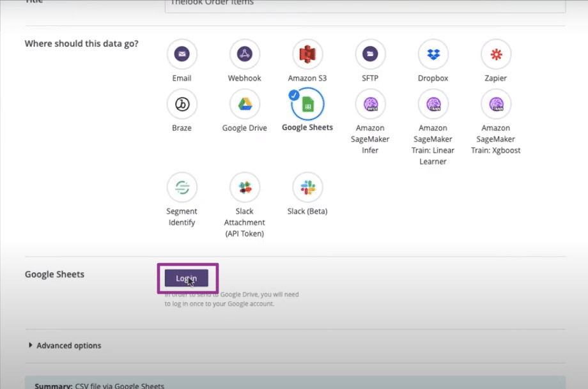Viewport: 588px width, 389px height.
Task: Select the Segment Identify destination icon
Action: pos(182,187)
